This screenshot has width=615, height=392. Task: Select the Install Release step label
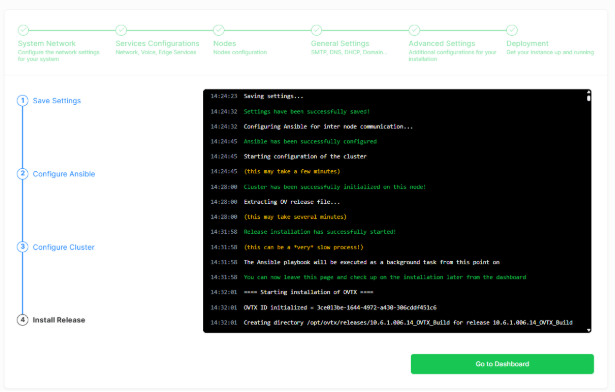(59, 320)
